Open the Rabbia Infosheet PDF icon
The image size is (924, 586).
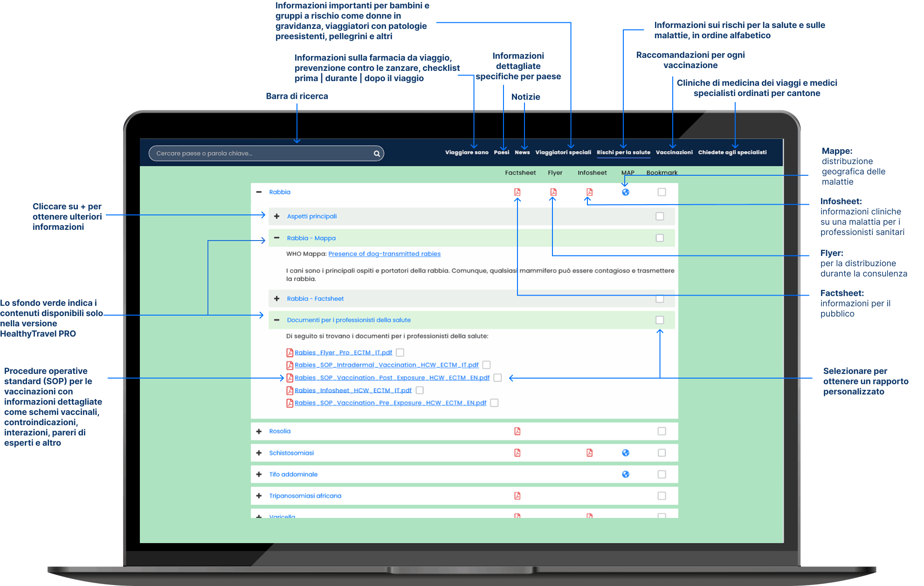click(589, 192)
